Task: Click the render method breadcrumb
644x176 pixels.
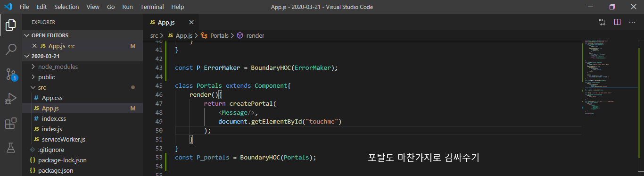Action: (251, 35)
